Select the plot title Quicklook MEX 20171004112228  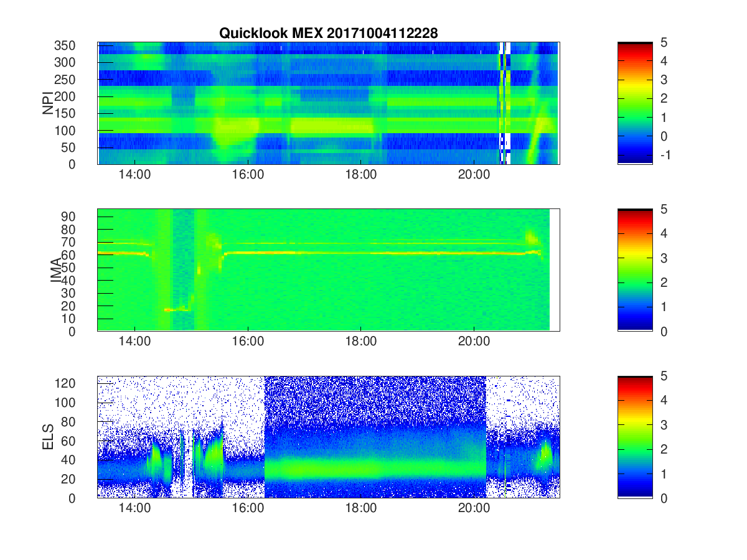(x=328, y=34)
